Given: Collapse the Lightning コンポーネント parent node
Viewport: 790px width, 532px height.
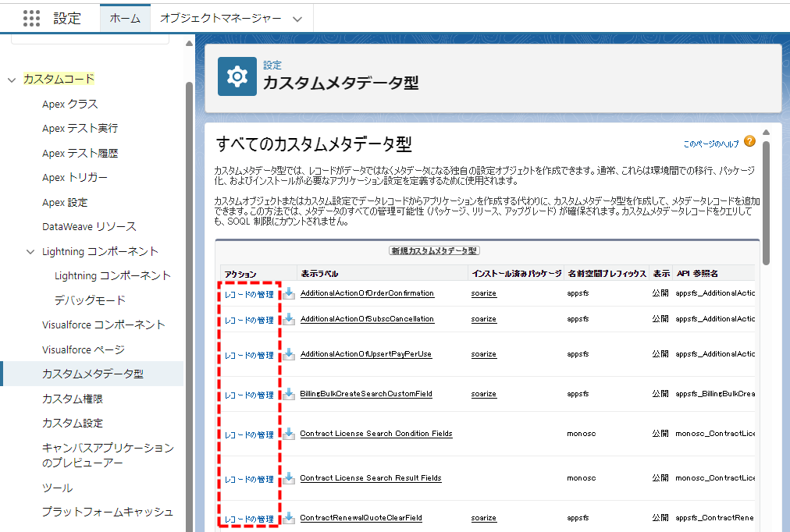Looking at the screenshot, I should [30, 252].
